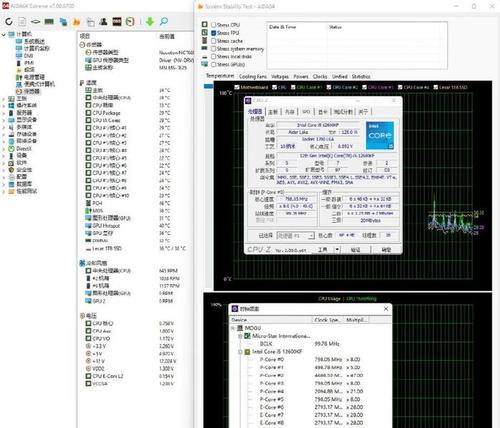This screenshot has width=500, height=428.
Task: Click the user silhouette toolbar icon
Action: click(104, 22)
